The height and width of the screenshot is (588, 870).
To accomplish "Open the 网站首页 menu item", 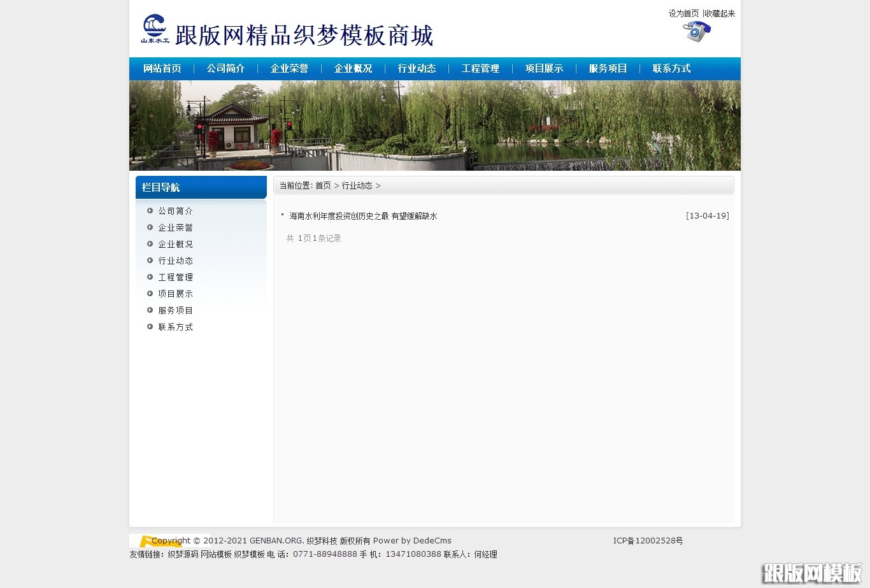I will [x=162, y=68].
